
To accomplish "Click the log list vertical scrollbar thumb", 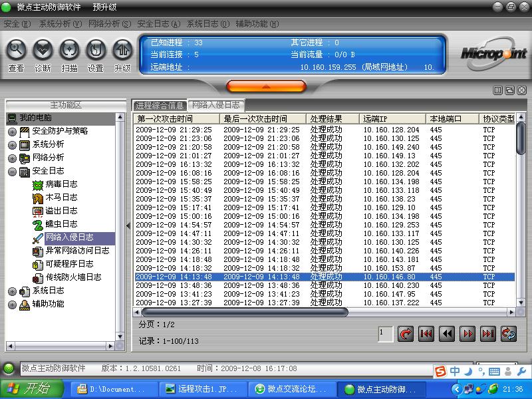I will point(521,138).
